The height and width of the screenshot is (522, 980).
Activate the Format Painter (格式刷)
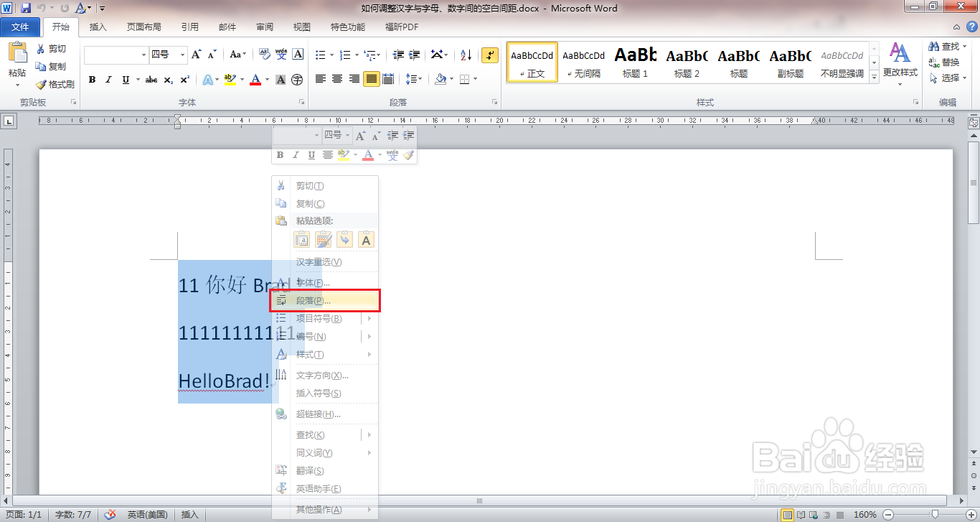[x=55, y=84]
